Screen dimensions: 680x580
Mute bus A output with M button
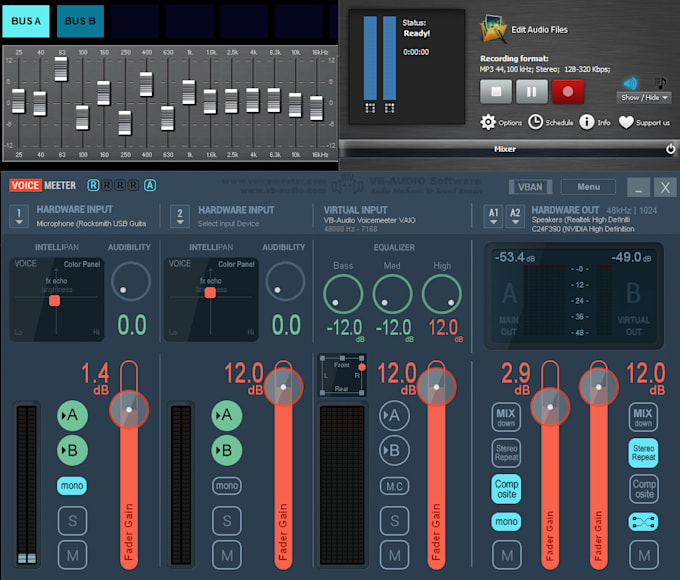point(507,555)
